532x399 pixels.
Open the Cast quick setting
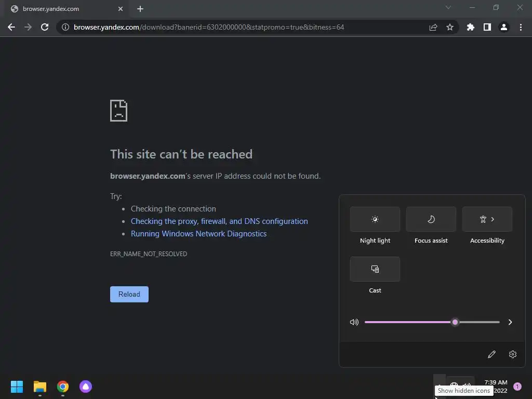click(x=375, y=269)
